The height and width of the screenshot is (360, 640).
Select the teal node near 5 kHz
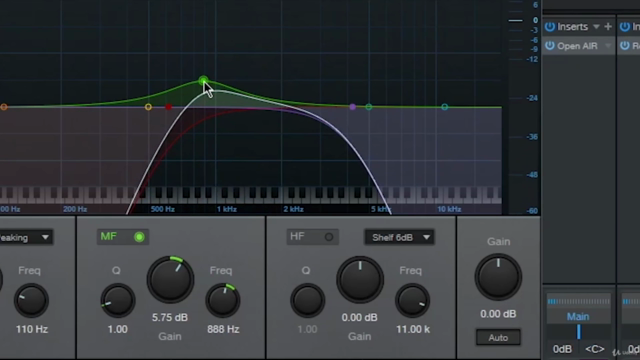369,107
